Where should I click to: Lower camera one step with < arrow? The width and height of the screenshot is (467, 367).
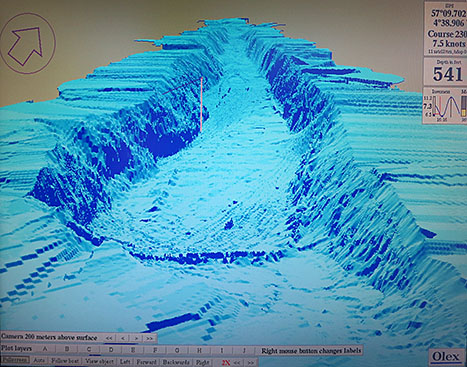(x=123, y=338)
